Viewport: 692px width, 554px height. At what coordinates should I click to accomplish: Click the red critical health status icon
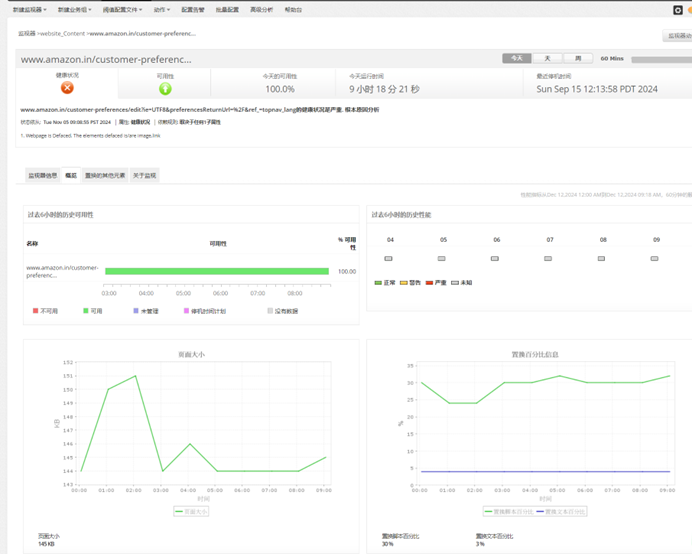[67, 88]
